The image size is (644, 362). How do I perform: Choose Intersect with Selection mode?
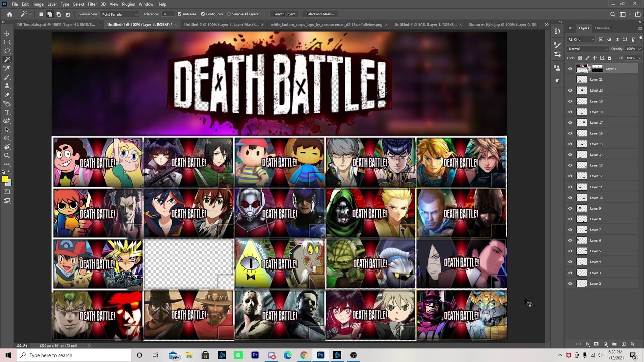(x=67, y=14)
